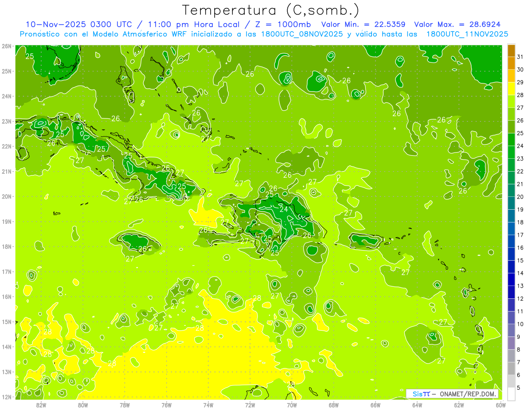Viewport: 532px width, 411px height.
Task: Select the 'Valor Min. = 22.5359' value
Action: 363,24
